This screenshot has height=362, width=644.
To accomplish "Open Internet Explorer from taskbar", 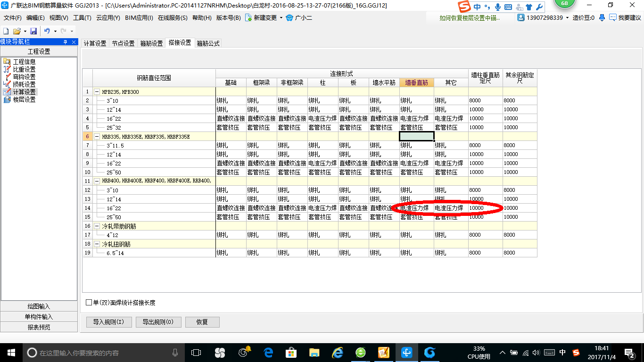I will 337,352.
